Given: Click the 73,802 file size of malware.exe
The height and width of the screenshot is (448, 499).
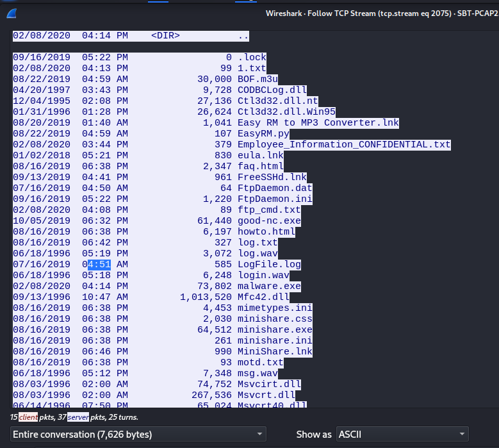Looking at the screenshot, I should [215, 286].
